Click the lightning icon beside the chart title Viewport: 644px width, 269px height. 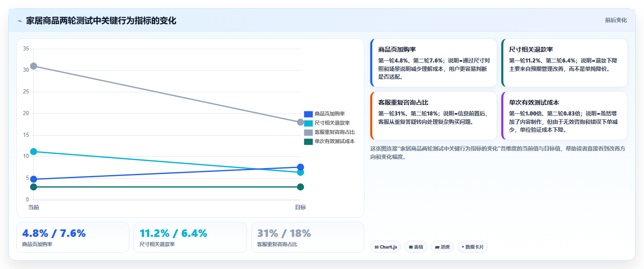(20, 21)
